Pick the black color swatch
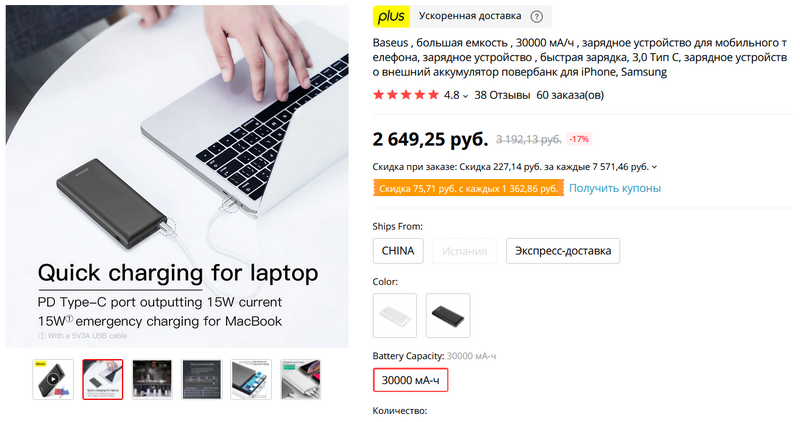The width and height of the screenshot is (800, 422). point(448,315)
